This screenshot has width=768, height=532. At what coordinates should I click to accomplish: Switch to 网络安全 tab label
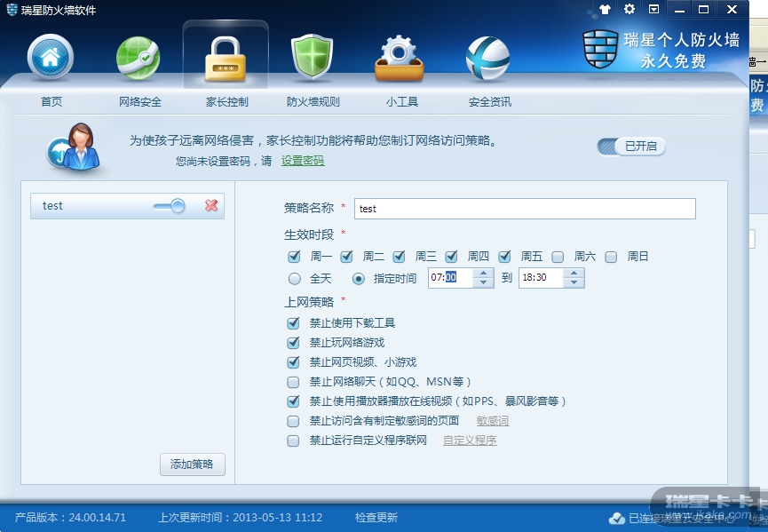click(140, 101)
